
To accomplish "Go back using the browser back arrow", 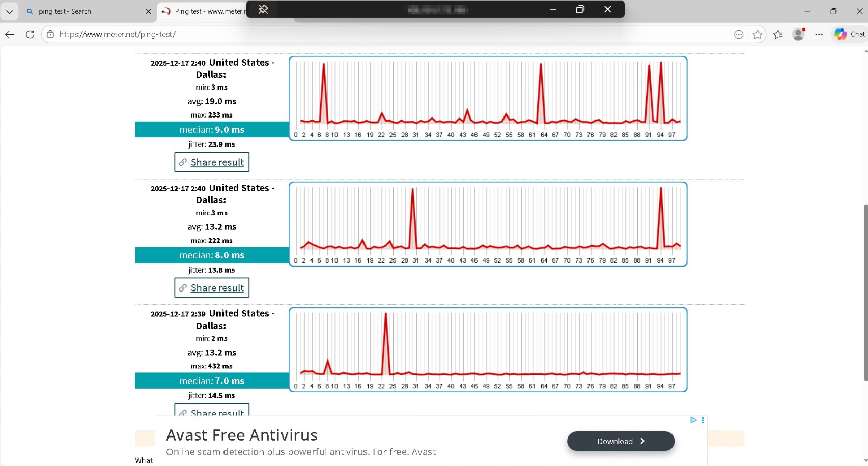I will tap(10, 34).
